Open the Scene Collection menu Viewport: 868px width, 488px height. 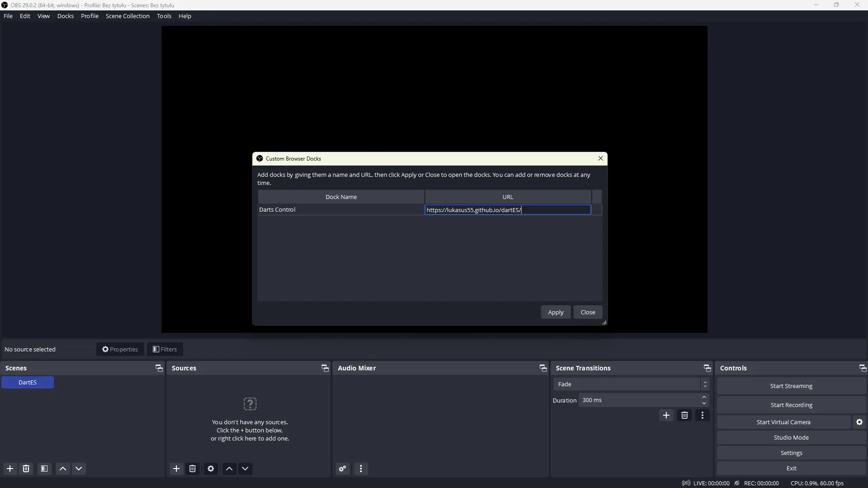pos(128,16)
